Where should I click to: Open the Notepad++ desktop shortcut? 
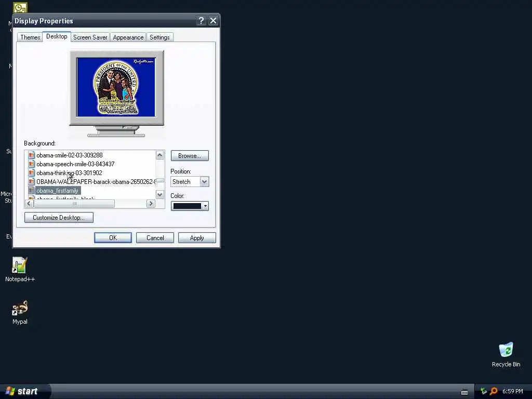point(20,270)
